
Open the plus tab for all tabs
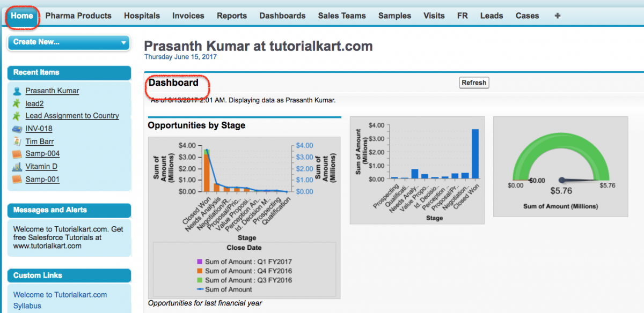(x=557, y=16)
